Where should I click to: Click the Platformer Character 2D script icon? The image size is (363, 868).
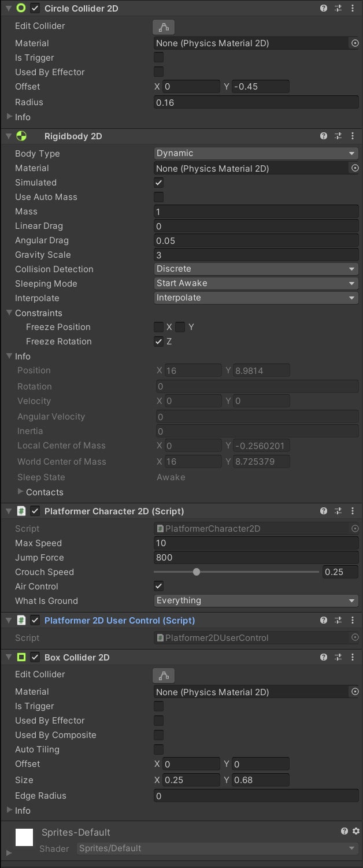21,511
